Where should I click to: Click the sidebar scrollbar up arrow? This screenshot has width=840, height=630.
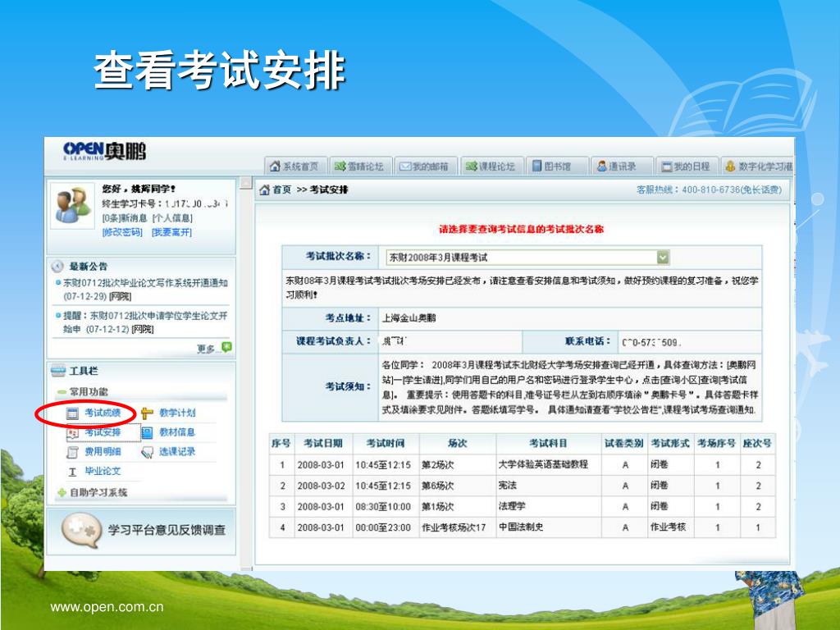tap(246, 183)
